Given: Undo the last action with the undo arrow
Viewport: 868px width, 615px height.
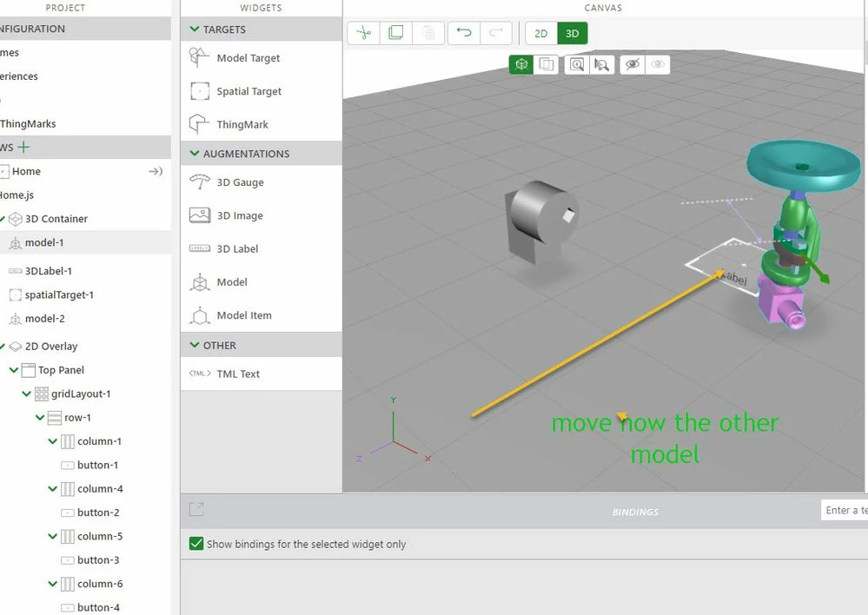Looking at the screenshot, I should click(464, 33).
